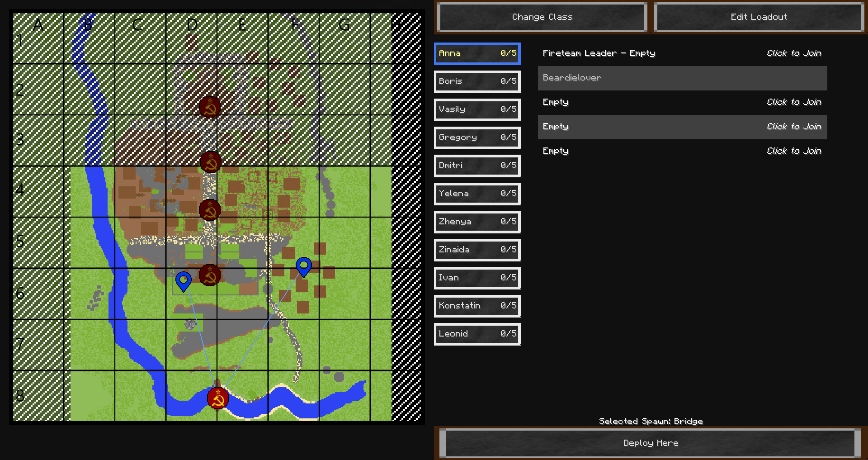Screen dimensions: 868x460
Task: Click the Selected Spawn: Bridge label
Action: tap(651, 421)
